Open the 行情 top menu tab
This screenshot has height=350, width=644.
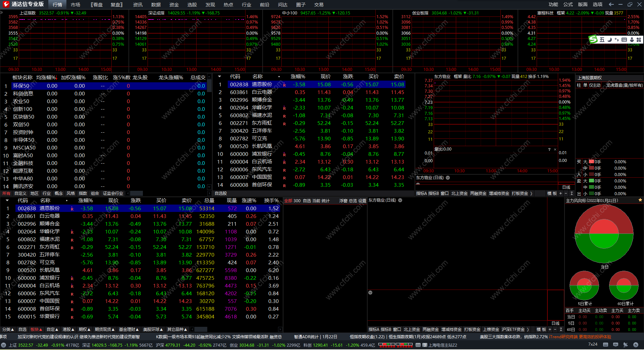coord(57,5)
